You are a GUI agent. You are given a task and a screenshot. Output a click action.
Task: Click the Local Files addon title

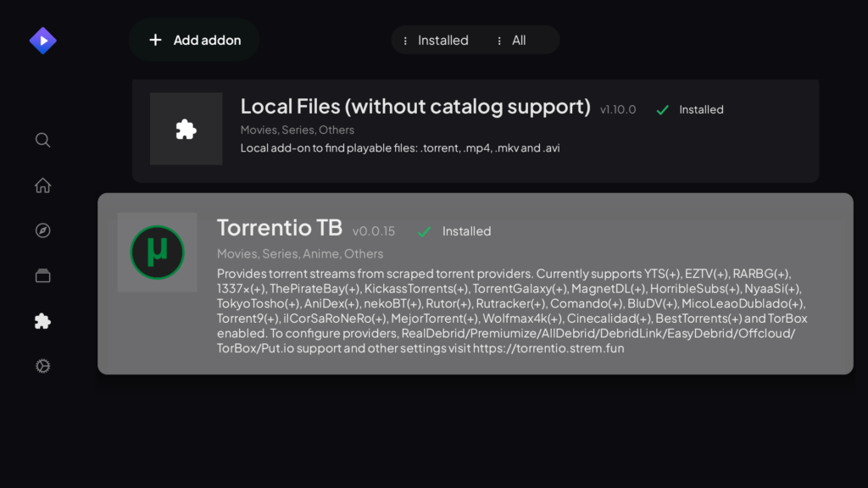click(415, 106)
